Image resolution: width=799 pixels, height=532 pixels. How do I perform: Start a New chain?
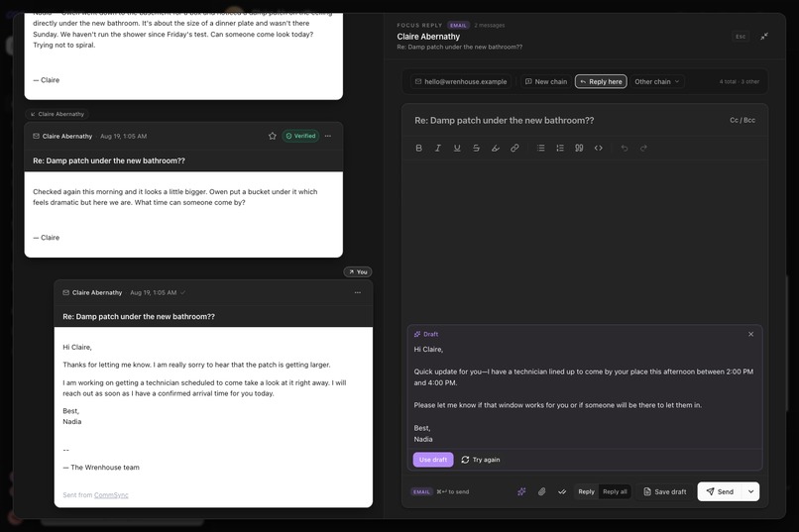click(546, 81)
